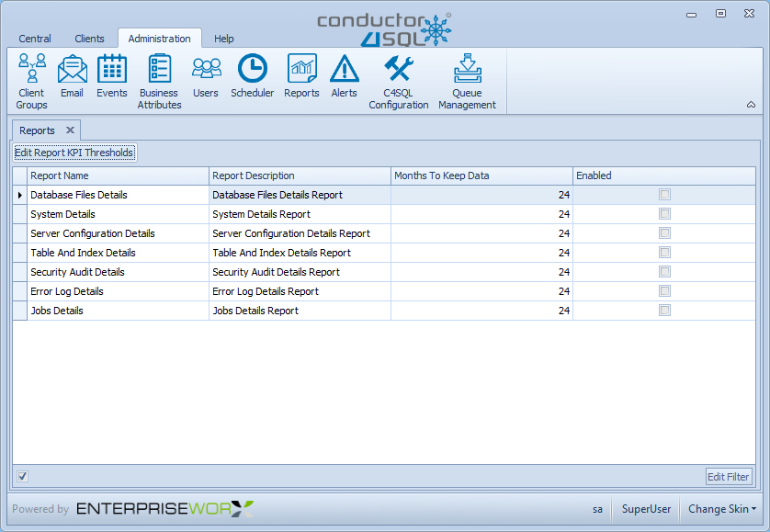Switch to the Central tab
The height and width of the screenshot is (532, 770).
point(35,39)
